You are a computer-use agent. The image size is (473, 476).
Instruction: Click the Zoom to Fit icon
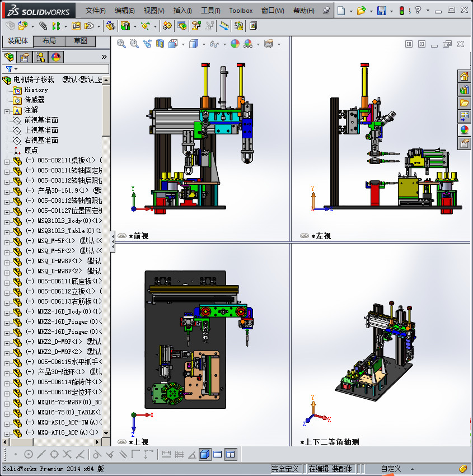(x=121, y=44)
